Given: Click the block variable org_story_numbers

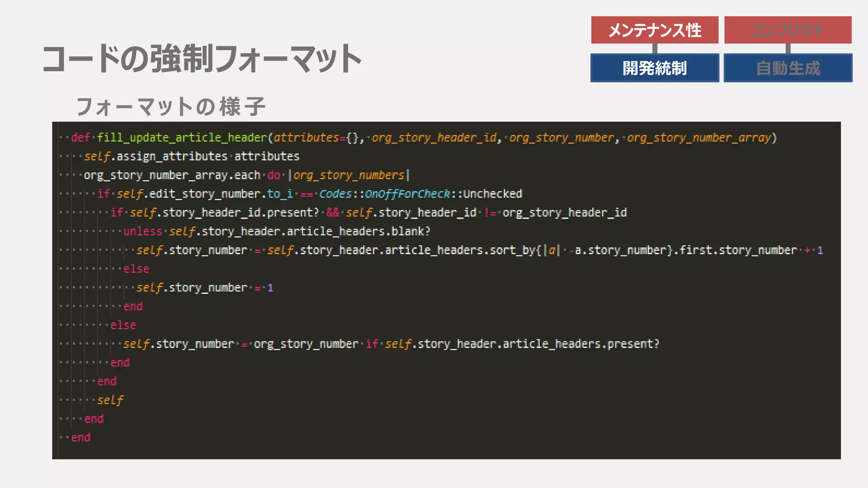Looking at the screenshot, I should [349, 175].
